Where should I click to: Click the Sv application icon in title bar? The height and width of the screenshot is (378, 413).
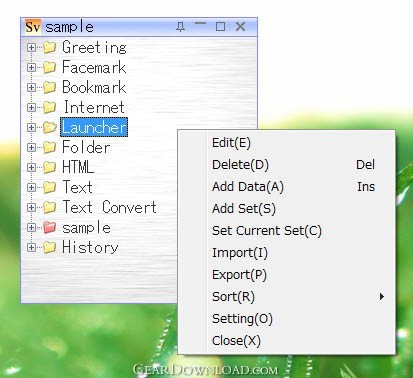pos(33,27)
